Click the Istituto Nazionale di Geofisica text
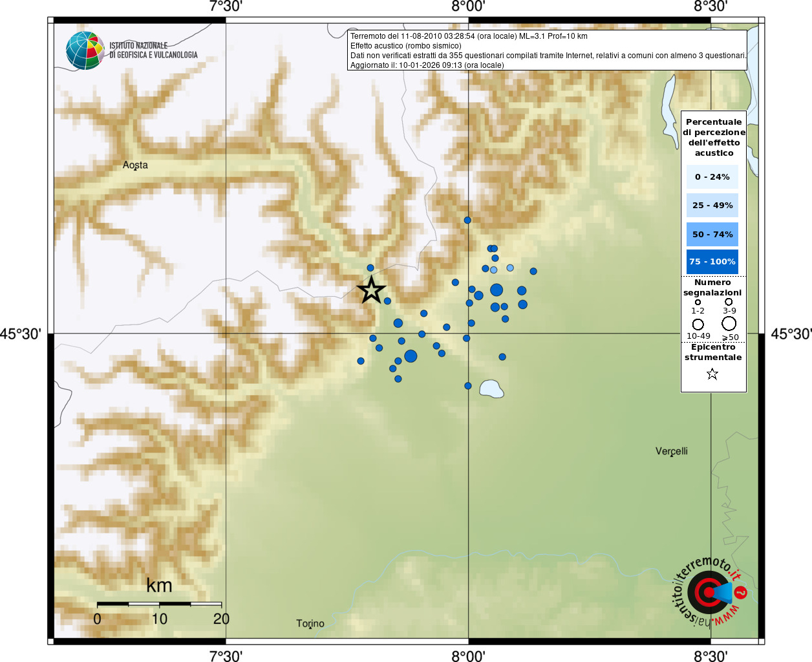 (x=153, y=50)
